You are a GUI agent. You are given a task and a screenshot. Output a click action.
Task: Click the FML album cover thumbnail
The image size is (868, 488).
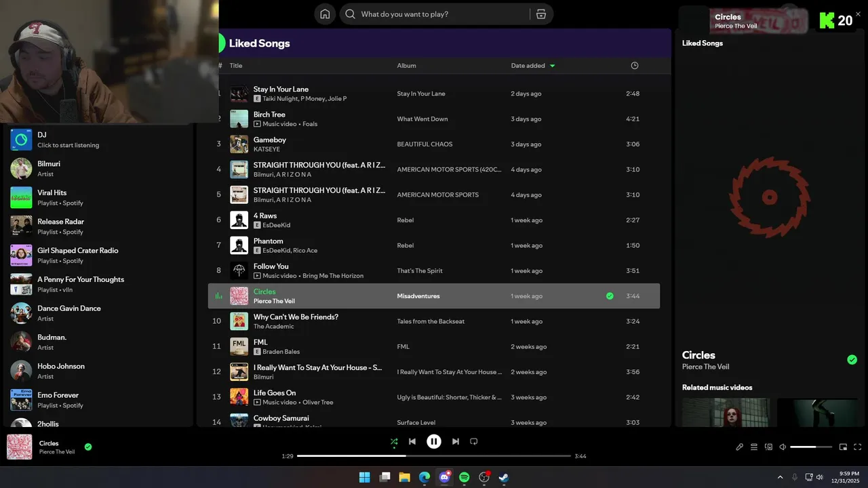(239, 346)
